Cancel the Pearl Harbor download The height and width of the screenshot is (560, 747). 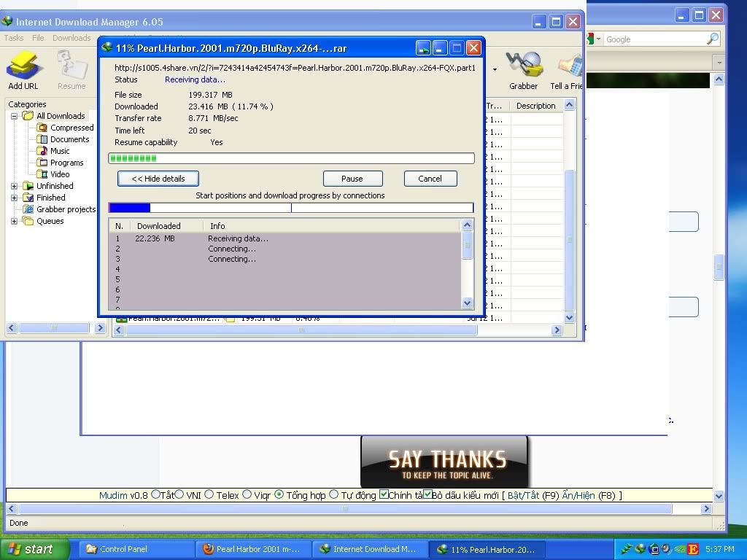point(430,179)
